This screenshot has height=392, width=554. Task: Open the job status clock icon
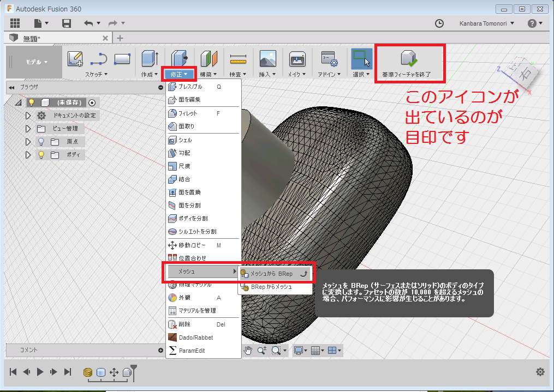click(x=439, y=23)
